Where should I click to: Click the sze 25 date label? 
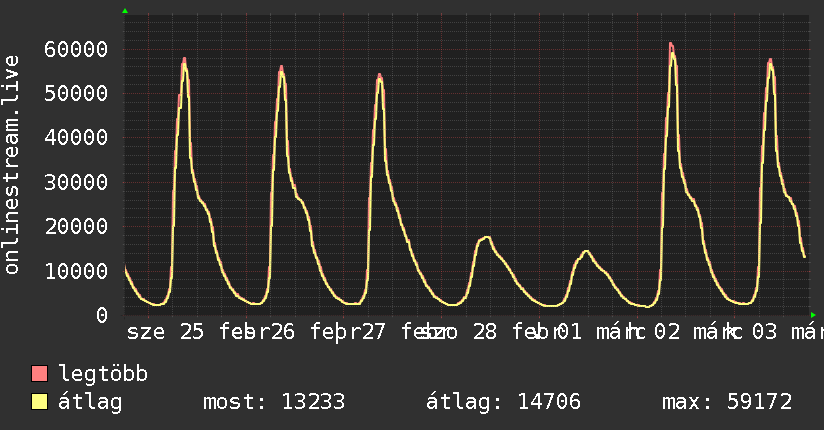pyautogui.click(x=165, y=332)
